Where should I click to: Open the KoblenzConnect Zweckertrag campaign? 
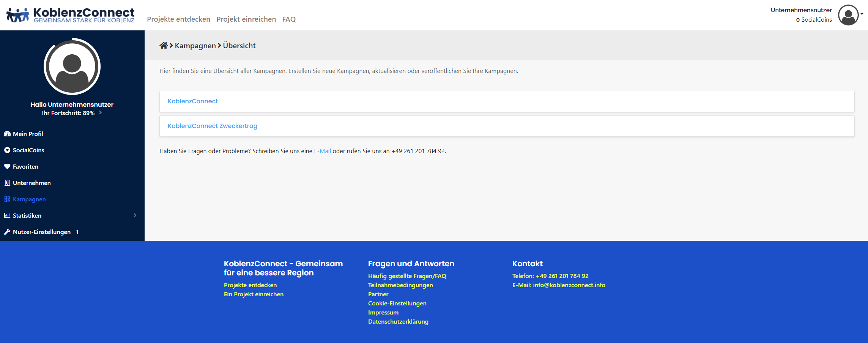[212, 126]
